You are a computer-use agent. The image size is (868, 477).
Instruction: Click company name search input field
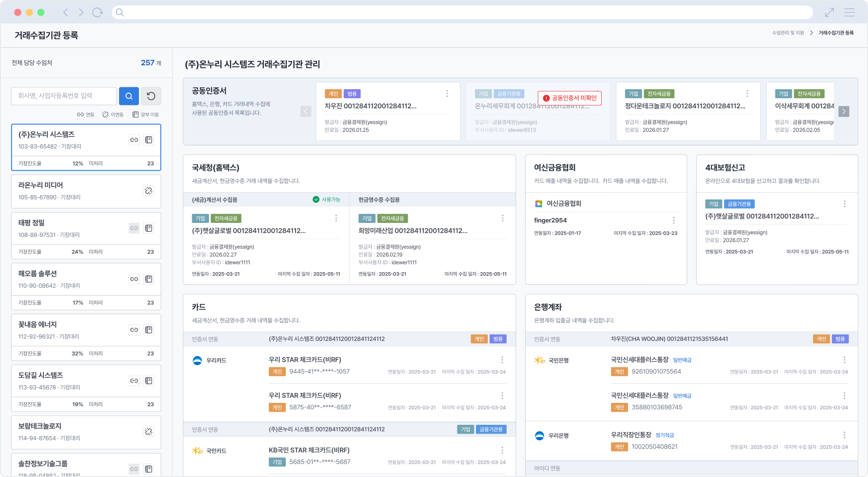[x=64, y=96]
